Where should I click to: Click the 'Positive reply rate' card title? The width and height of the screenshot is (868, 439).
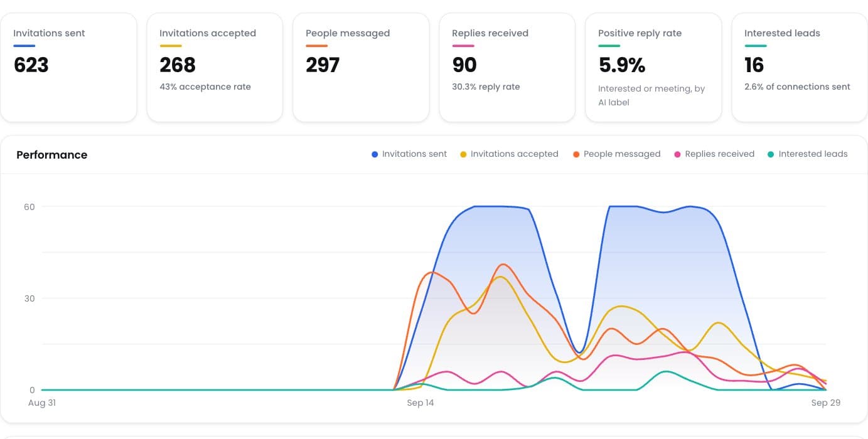(640, 33)
